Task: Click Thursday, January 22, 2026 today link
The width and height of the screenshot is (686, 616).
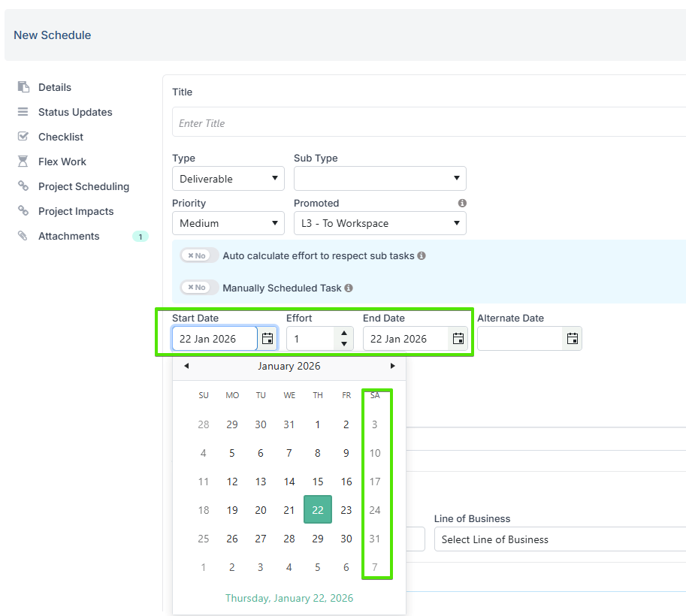Action: pos(289,598)
